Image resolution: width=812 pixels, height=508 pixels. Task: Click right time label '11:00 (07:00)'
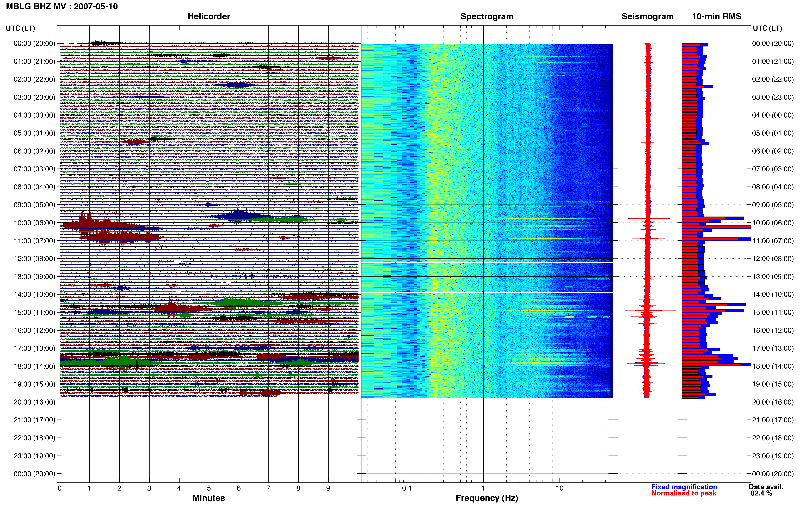point(773,241)
